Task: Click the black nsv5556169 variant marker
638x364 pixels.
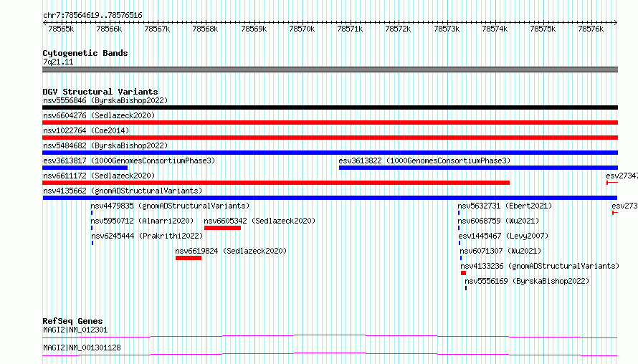Action: click(x=466, y=288)
